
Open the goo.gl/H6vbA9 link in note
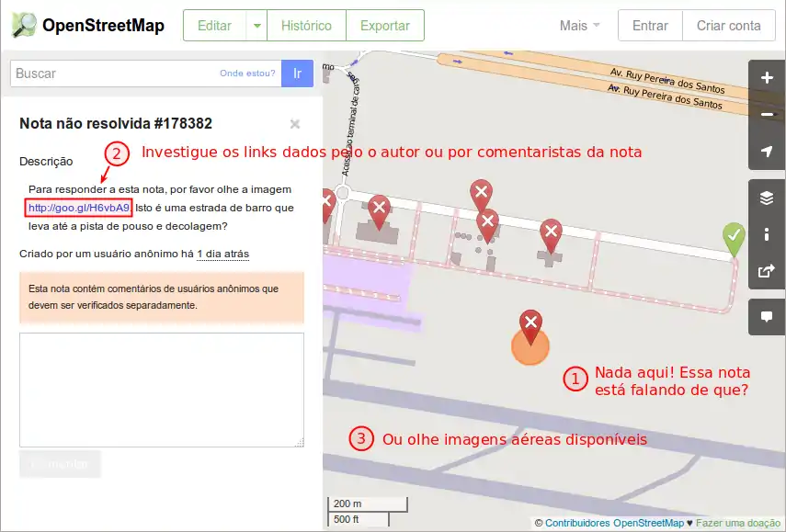pos(79,208)
